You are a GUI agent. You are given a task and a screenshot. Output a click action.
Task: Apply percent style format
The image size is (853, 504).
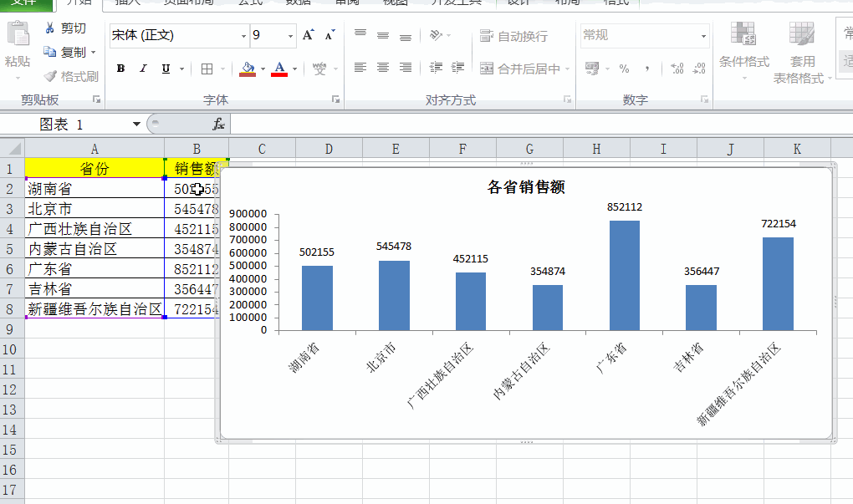tap(624, 69)
